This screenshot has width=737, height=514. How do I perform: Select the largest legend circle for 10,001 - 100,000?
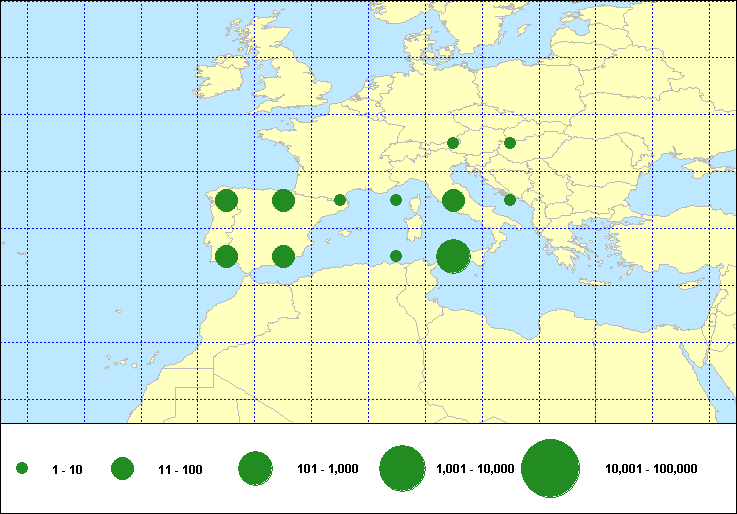pyautogui.click(x=551, y=469)
